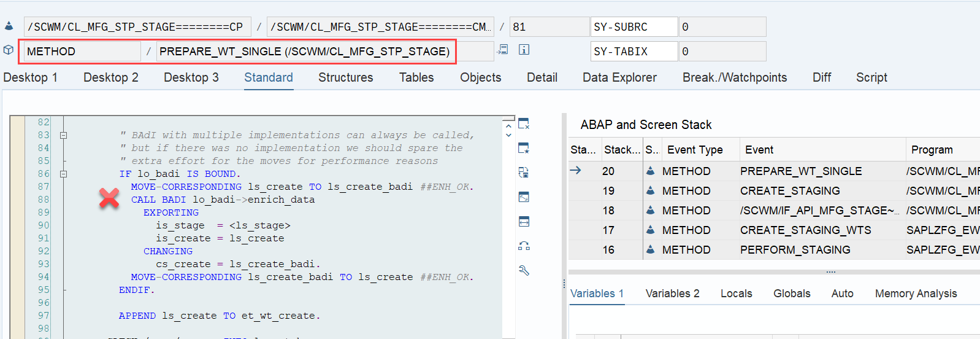This screenshot has height=339, width=980.
Task: Click code line 97 APPEND ls_create
Action: (220, 316)
